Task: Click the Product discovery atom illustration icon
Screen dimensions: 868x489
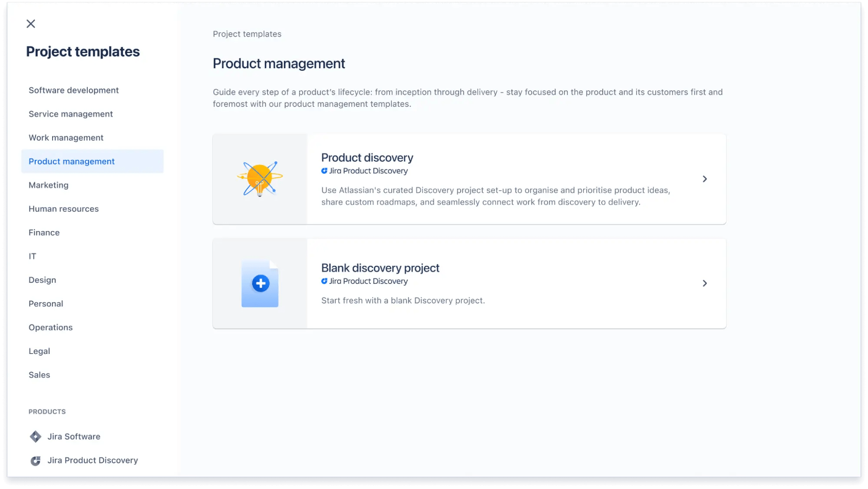Action: coord(260,178)
